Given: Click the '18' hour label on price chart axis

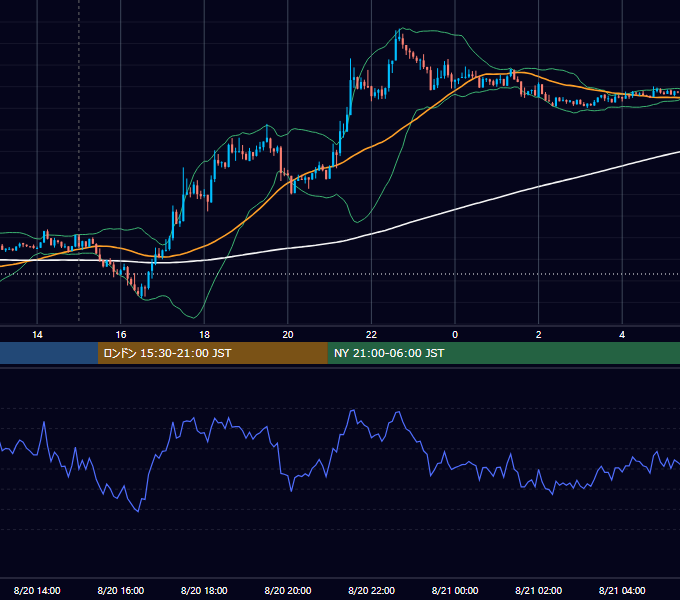Looking at the screenshot, I should coord(204,335).
